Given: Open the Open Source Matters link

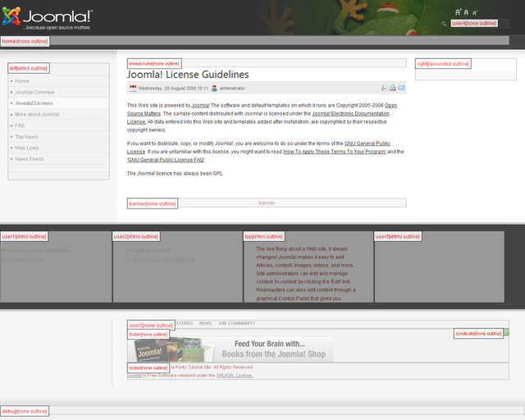Looking at the screenshot, I should (x=144, y=113).
